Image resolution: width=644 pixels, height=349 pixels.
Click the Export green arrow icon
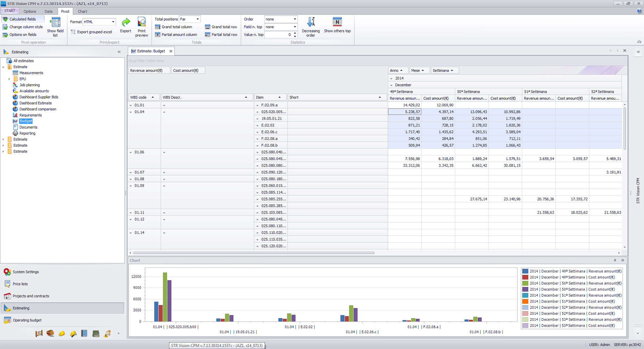pyautogui.click(x=125, y=23)
